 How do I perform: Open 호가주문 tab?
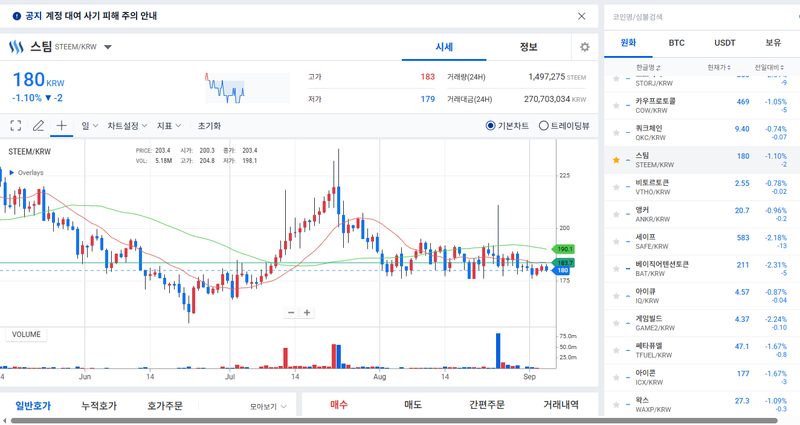(165, 406)
